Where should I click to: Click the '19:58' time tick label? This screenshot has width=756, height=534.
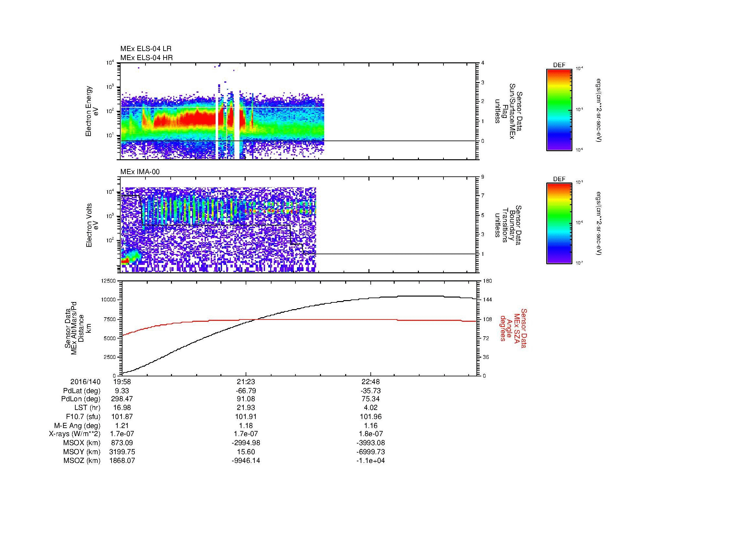pos(122,382)
